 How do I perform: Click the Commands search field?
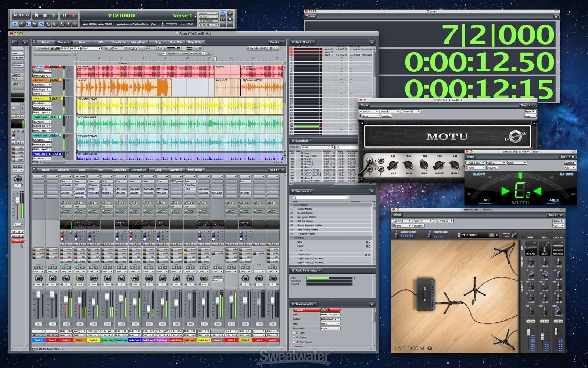321,198
